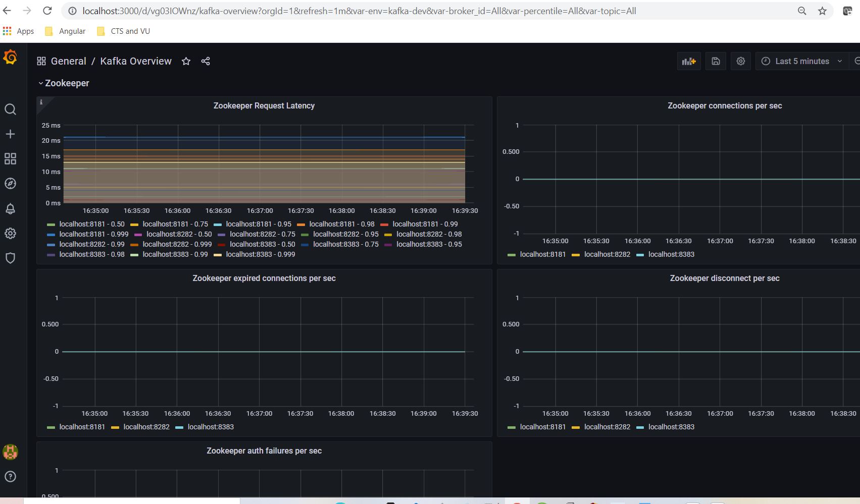Click inside the browser address bar
The height and width of the screenshot is (504, 860).
pyautogui.click(x=353, y=10)
